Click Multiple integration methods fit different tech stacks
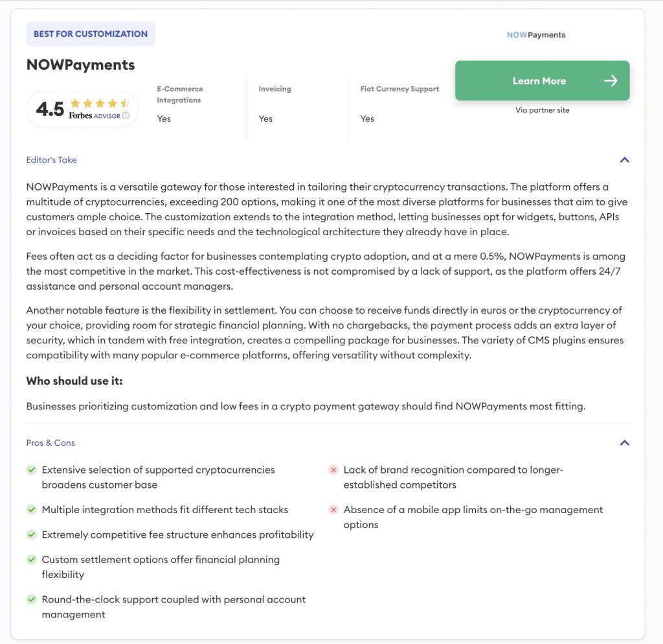The image size is (663, 644). 165,509
